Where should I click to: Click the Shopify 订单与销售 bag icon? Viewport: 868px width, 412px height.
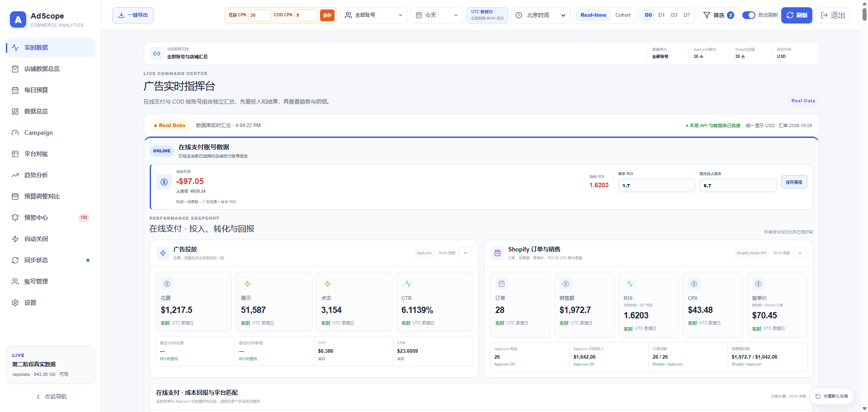click(498, 253)
